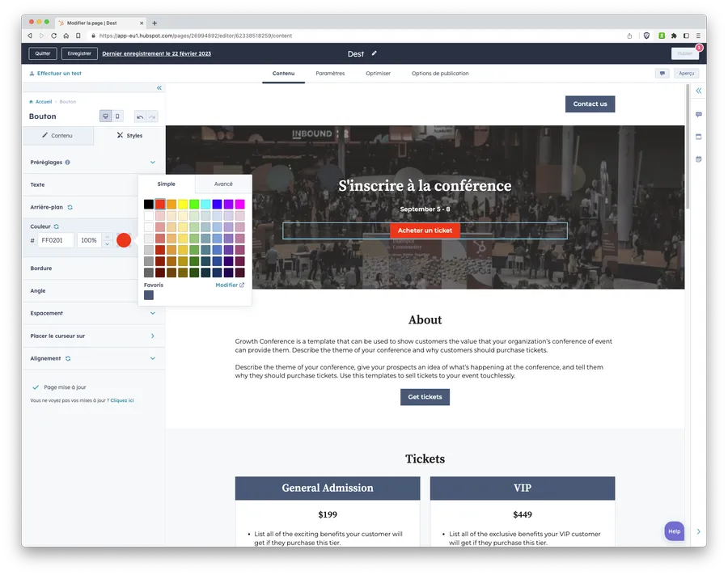Switch to desktop preview mode
This screenshot has width=728, height=575.
point(105,116)
